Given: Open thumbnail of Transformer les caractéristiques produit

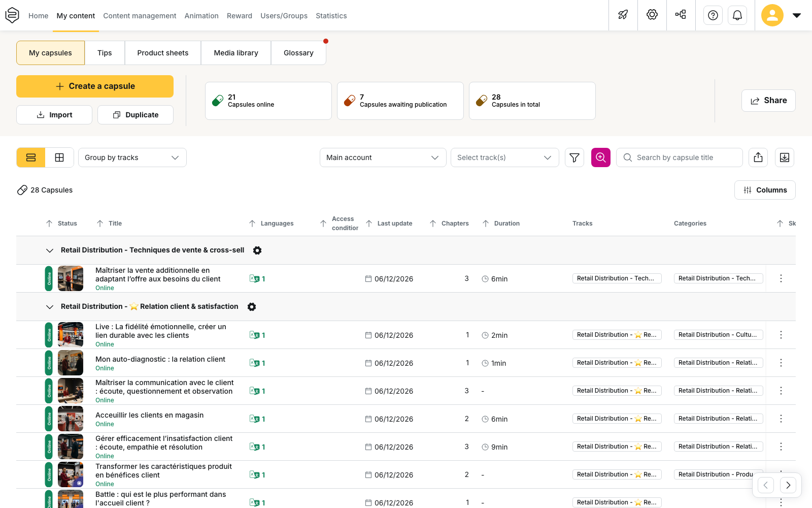Looking at the screenshot, I should 71,474.
